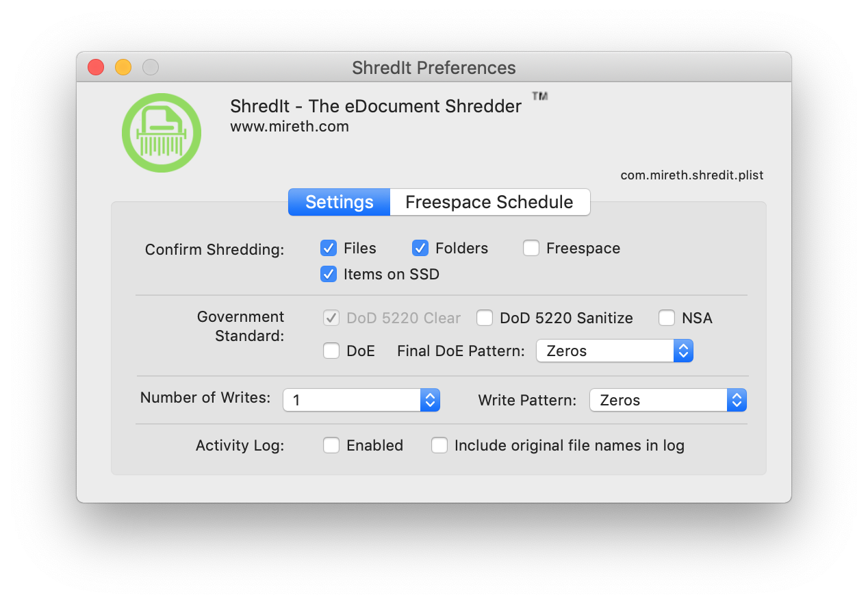Minimize the ShredIt Preferences window

coord(123,67)
